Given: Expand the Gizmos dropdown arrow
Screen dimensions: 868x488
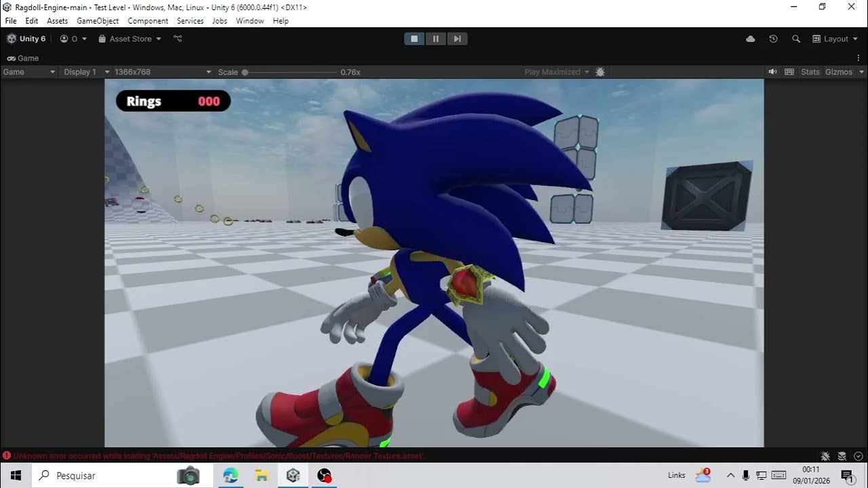Looking at the screenshot, I should tap(861, 72).
